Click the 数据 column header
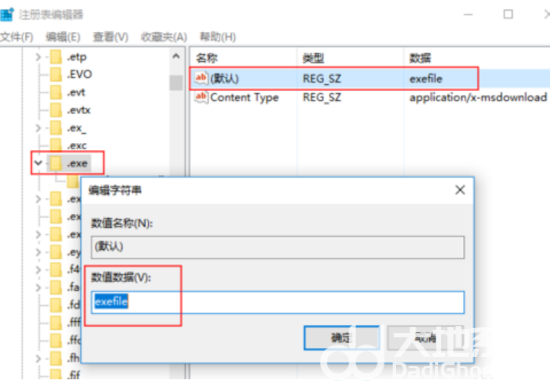Viewport: 550px width, 382px height. 420,58
